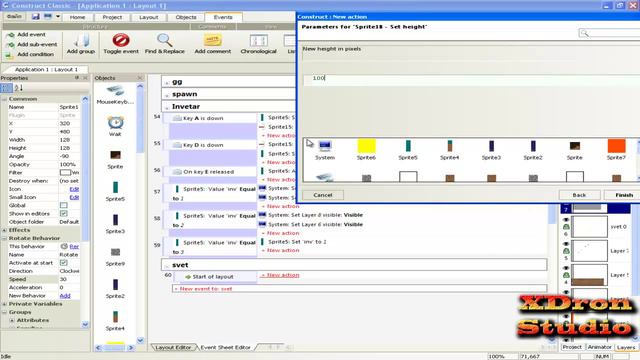Click the Add sub-event icon
The image size is (640, 360).
tap(11, 44)
